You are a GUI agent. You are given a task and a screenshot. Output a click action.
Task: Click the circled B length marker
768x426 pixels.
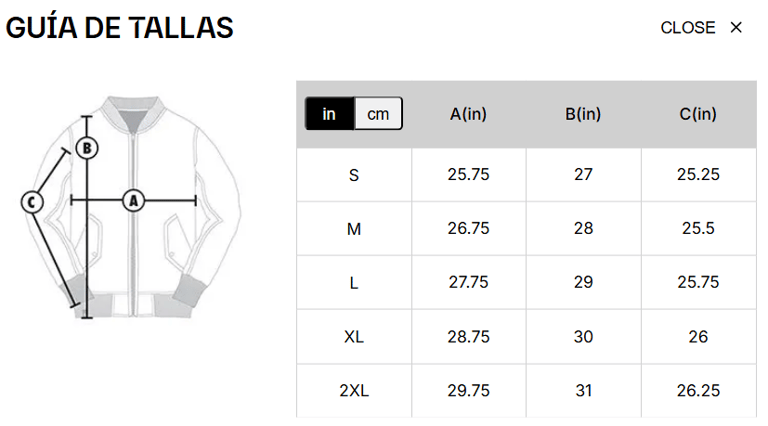tap(88, 148)
